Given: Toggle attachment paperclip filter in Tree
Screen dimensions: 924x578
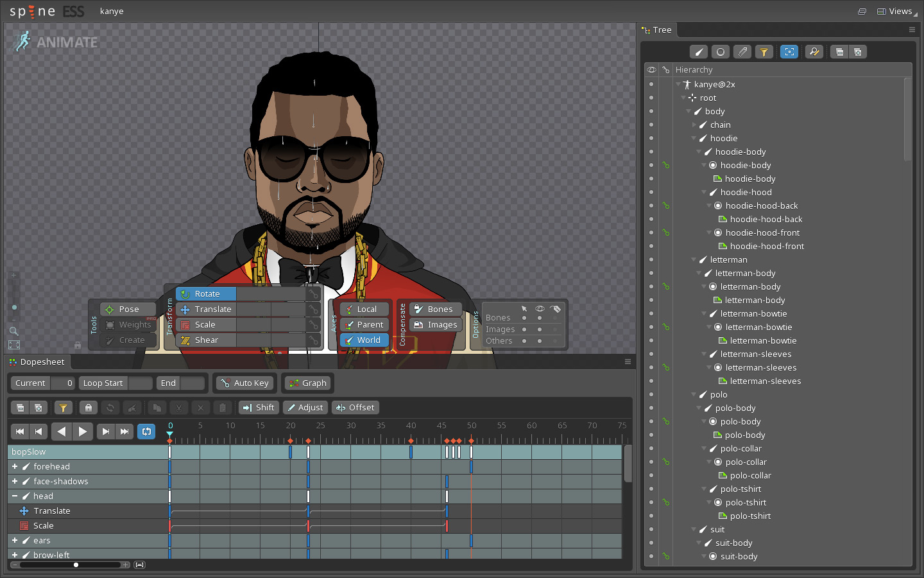Looking at the screenshot, I should point(742,52).
